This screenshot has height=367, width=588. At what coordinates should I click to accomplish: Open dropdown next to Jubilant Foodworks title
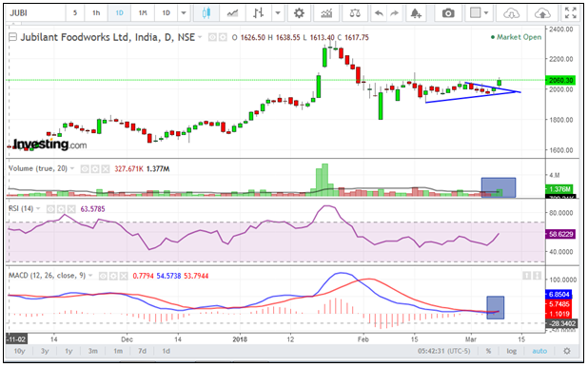point(200,37)
